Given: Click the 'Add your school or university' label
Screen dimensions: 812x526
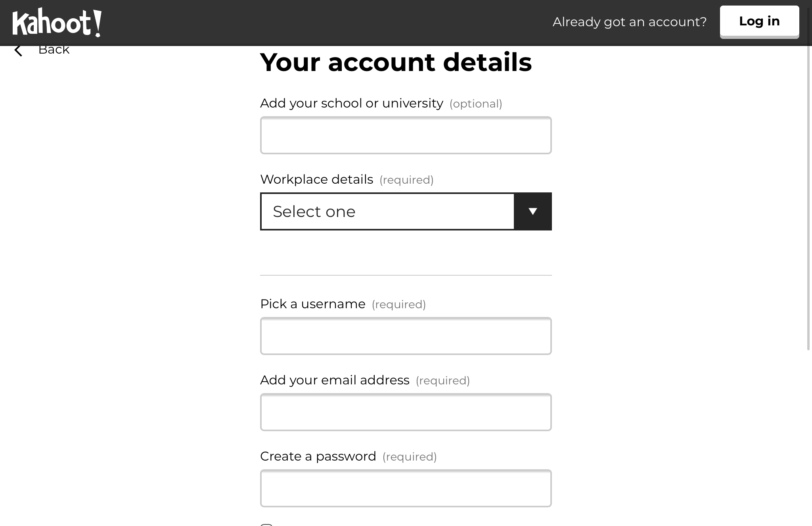Looking at the screenshot, I should click(x=351, y=103).
